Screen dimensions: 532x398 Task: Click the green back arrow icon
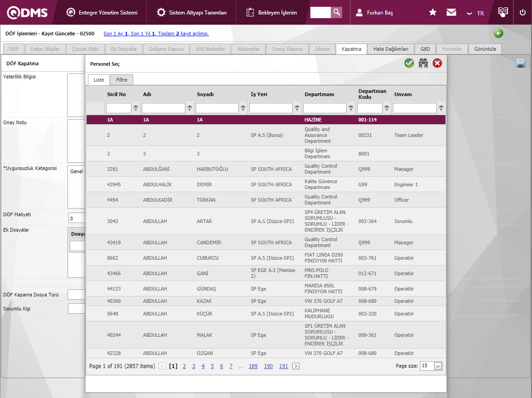click(498, 33)
